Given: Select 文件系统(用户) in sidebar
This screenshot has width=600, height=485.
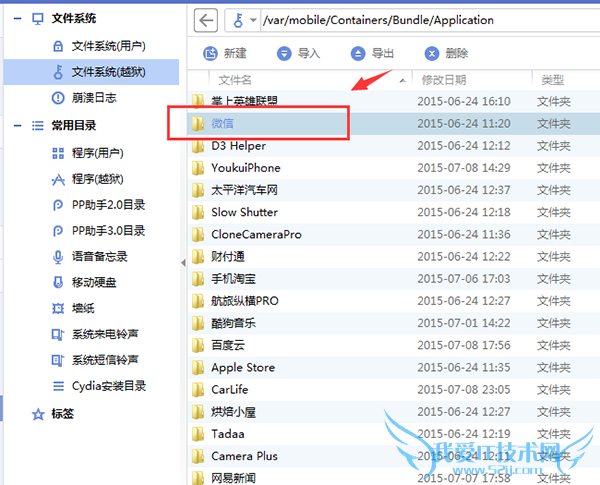Looking at the screenshot, I should 91,46.
